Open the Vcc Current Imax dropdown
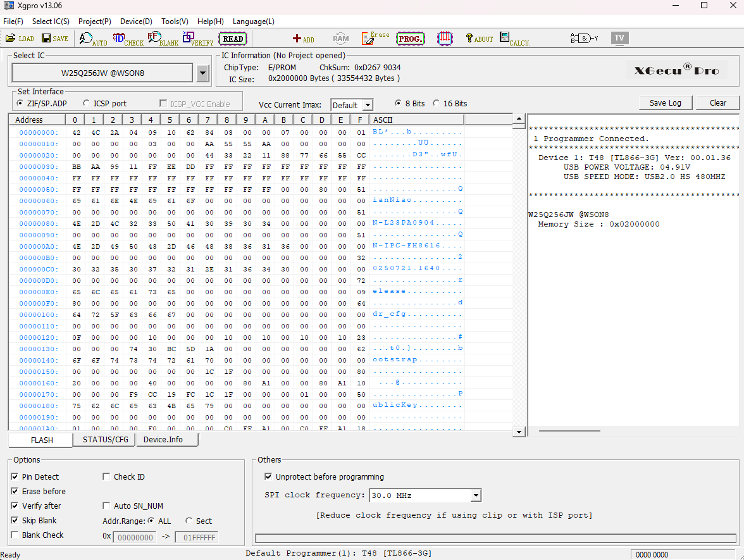This screenshot has width=744, height=560. tap(368, 105)
